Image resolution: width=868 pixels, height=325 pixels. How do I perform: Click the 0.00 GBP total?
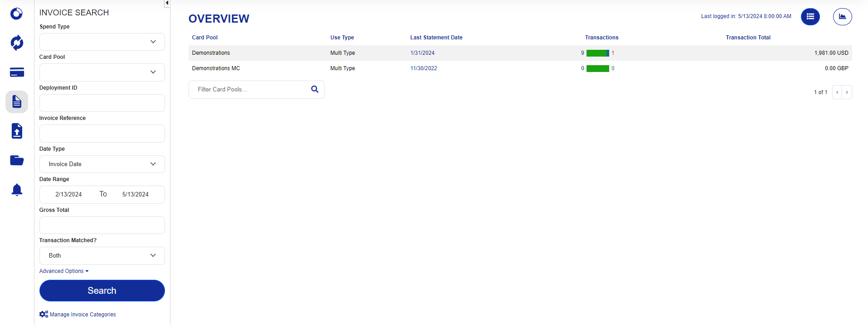pos(837,68)
